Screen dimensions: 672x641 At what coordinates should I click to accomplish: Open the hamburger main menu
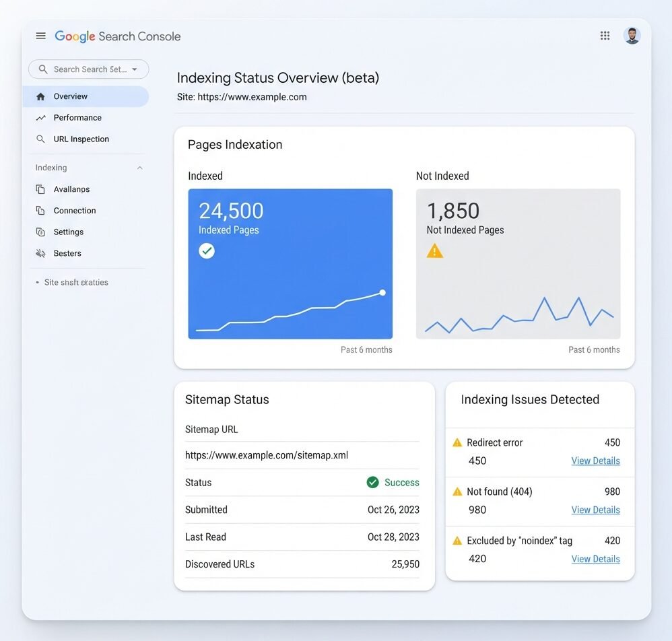pyautogui.click(x=40, y=36)
